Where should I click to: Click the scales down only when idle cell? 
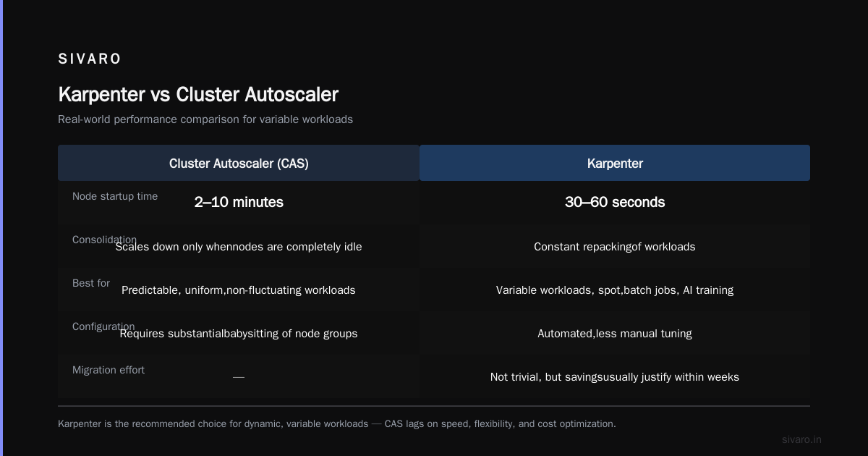pyautogui.click(x=239, y=247)
